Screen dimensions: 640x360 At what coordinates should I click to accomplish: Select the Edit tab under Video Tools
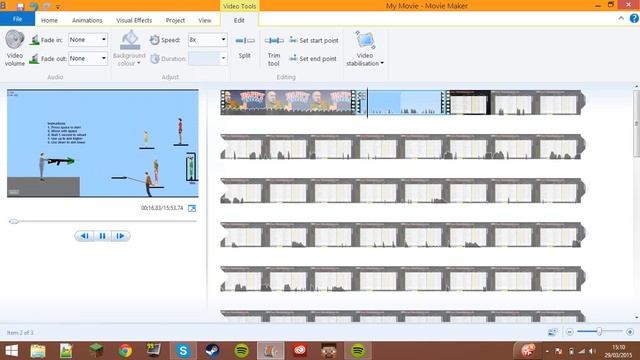[239, 20]
